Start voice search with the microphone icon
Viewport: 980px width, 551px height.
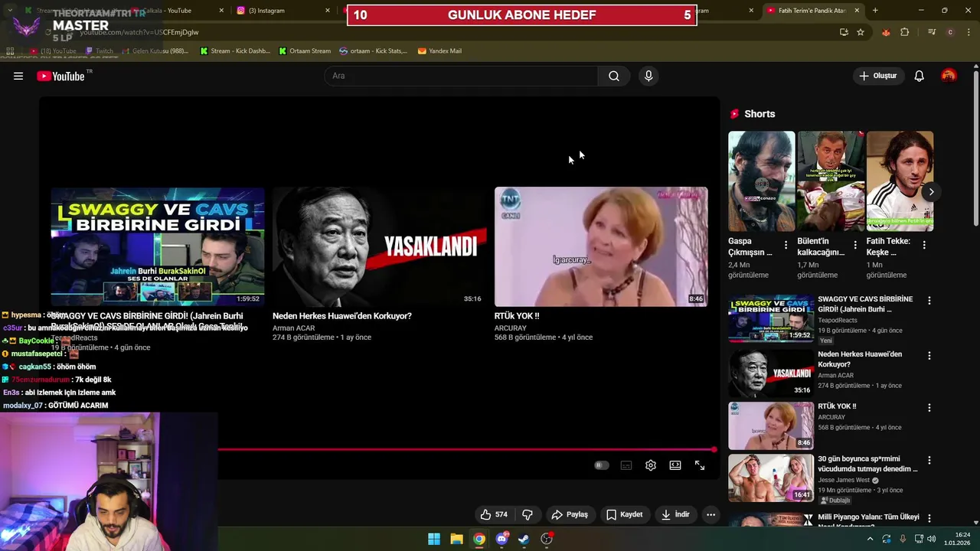coord(648,76)
